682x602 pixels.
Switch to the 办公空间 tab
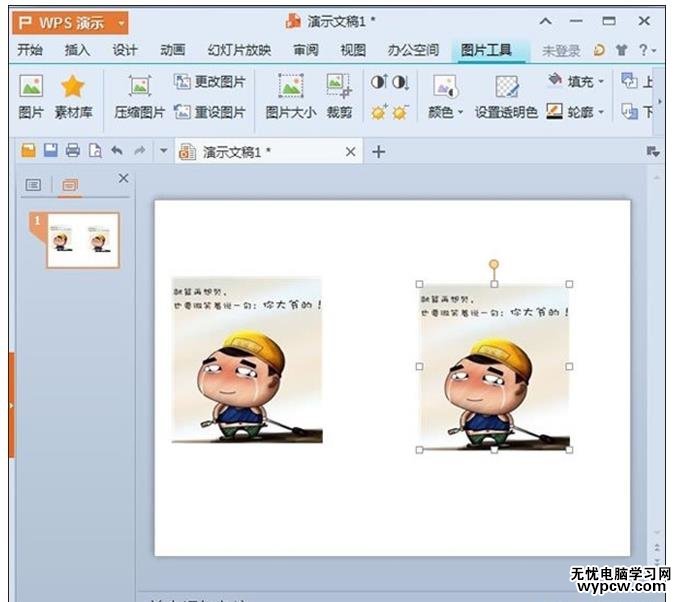(x=413, y=50)
